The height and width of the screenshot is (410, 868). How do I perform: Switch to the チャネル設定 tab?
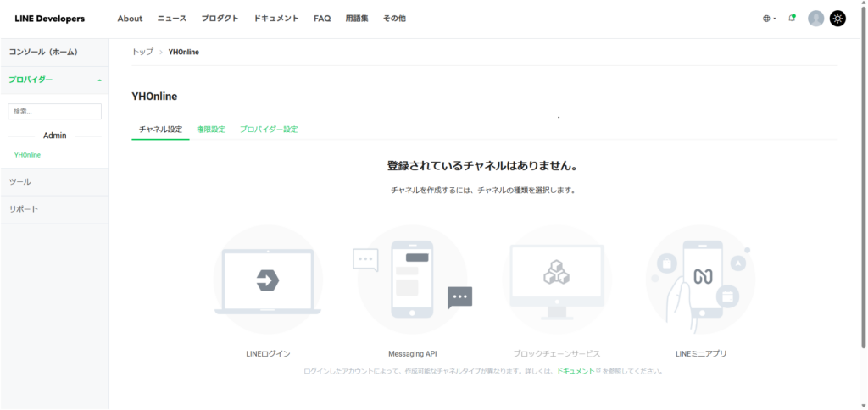(160, 130)
